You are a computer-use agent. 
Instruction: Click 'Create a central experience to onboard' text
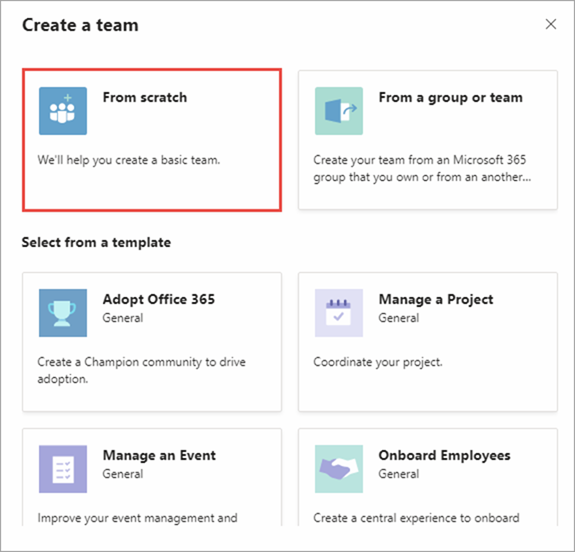416,518
